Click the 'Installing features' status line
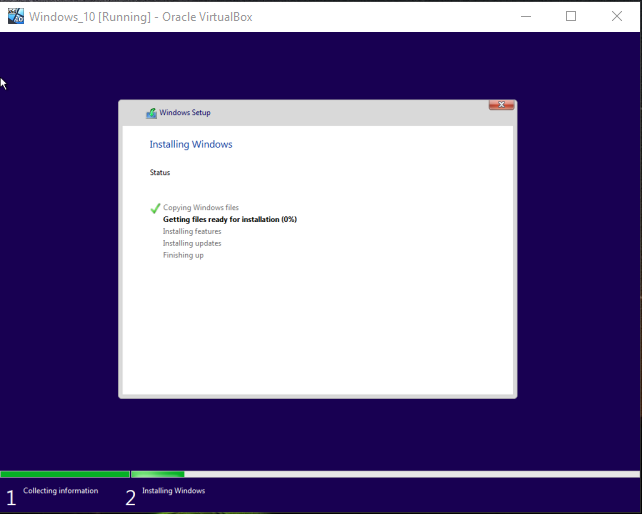The height and width of the screenshot is (514, 642). pyautogui.click(x=192, y=231)
